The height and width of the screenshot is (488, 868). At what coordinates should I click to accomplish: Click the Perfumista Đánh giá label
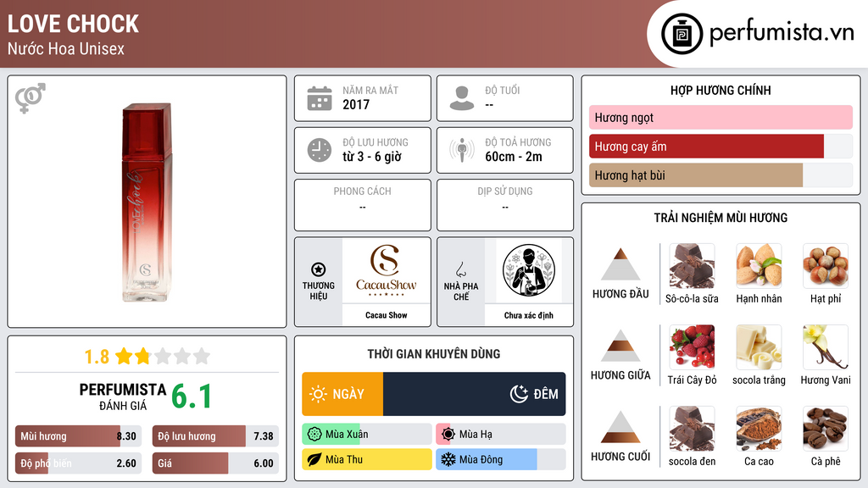(123, 396)
